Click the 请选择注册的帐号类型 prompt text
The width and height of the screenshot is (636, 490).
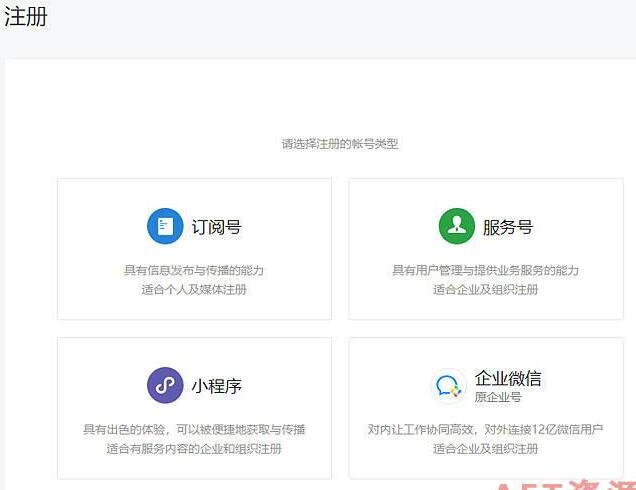tap(340, 144)
